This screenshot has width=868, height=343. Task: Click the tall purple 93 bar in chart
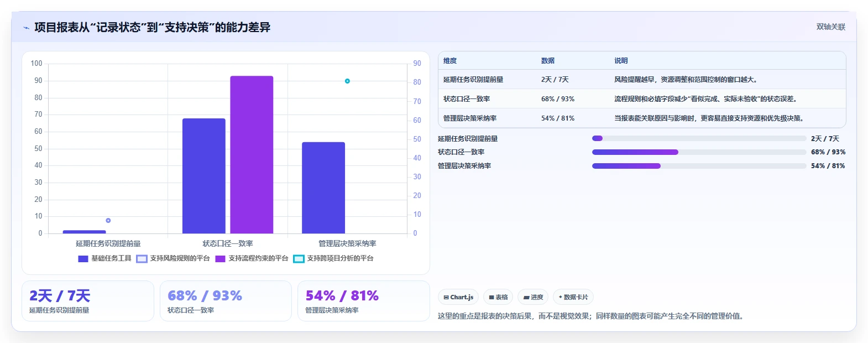(x=252, y=154)
